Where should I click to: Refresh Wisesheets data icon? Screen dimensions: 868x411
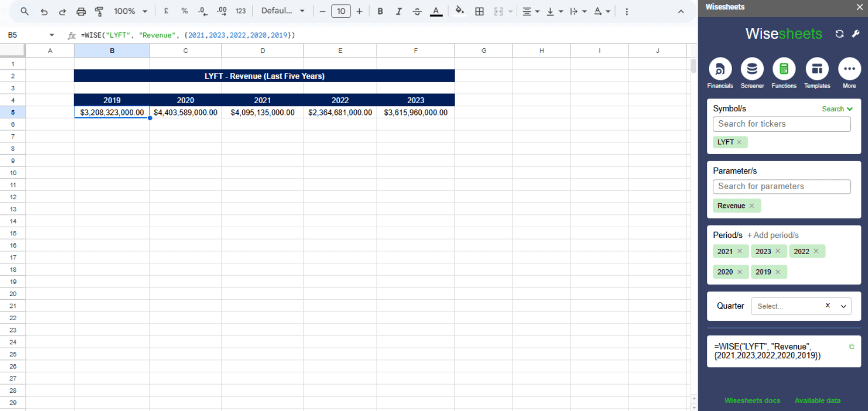click(840, 34)
